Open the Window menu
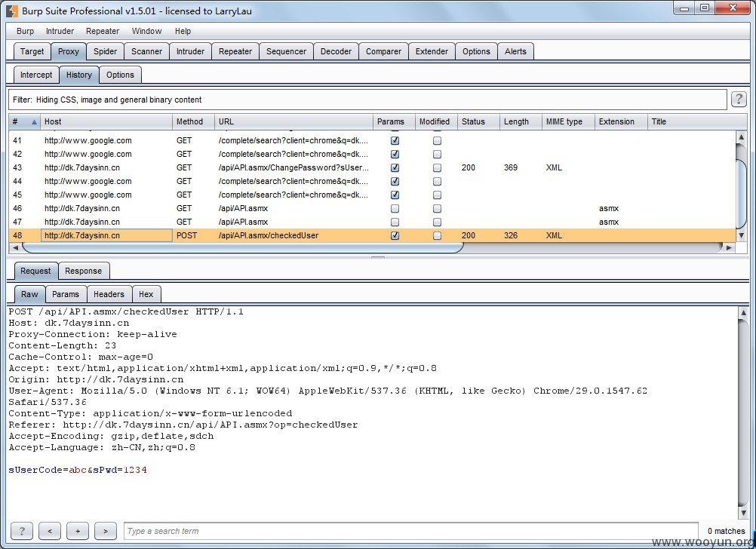The width and height of the screenshot is (756, 549). (x=146, y=31)
